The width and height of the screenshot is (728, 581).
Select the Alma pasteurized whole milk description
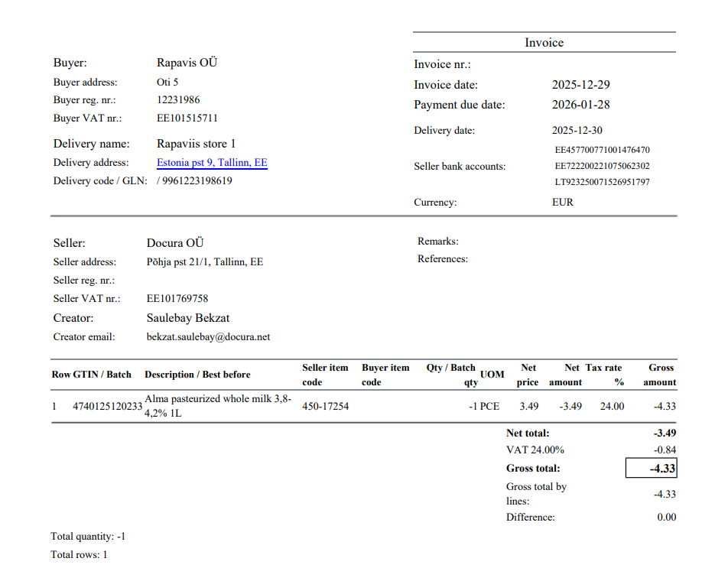[217, 406]
